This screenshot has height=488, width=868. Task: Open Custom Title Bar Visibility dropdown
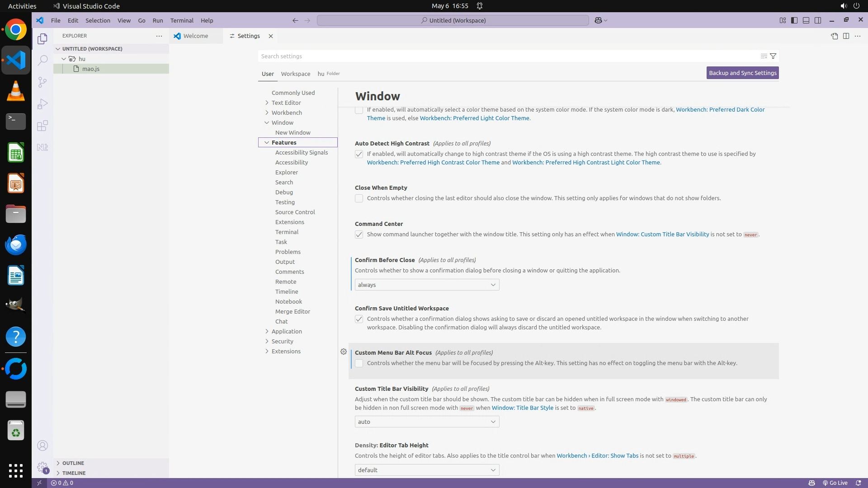click(x=427, y=422)
